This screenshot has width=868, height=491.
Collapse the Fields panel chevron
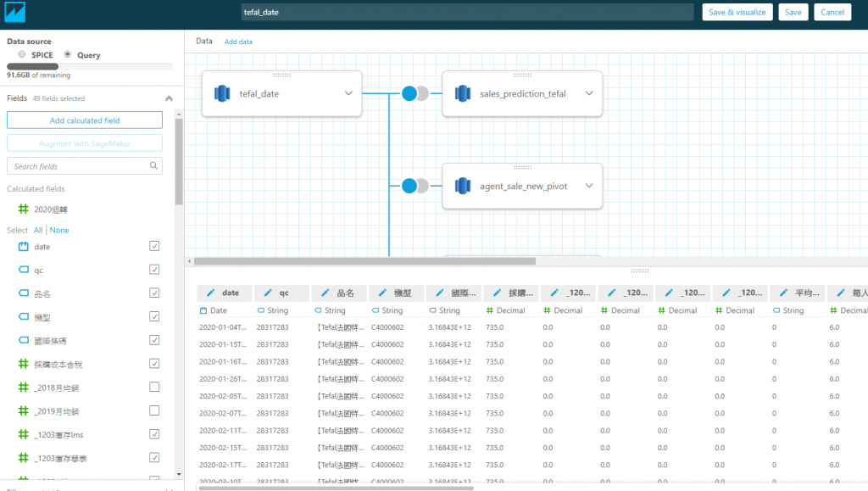pos(169,98)
